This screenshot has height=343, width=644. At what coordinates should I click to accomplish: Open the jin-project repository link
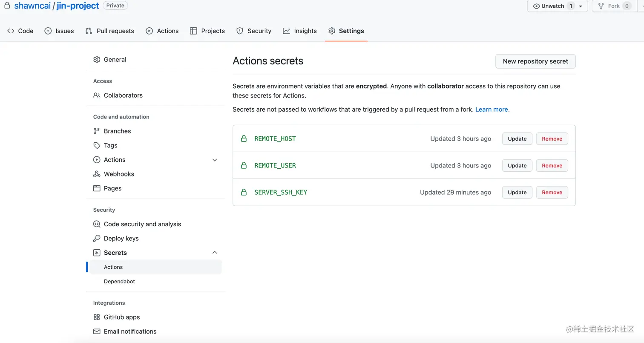(x=78, y=6)
